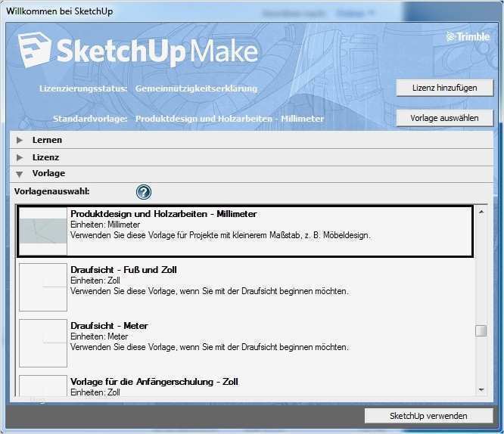Screen dimensions: 504x434
Task: Select Produktdesign und Holzarbeiten Millimeter thumbnail
Action: pos(43,231)
